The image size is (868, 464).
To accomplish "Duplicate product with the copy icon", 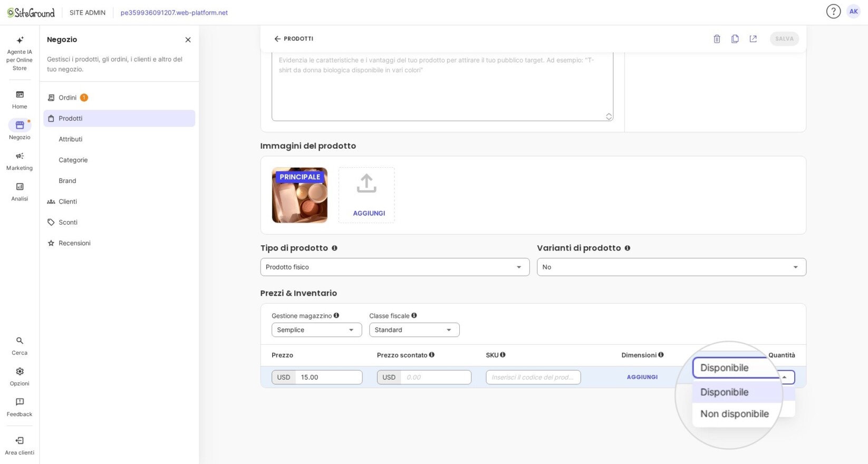I will pos(735,38).
